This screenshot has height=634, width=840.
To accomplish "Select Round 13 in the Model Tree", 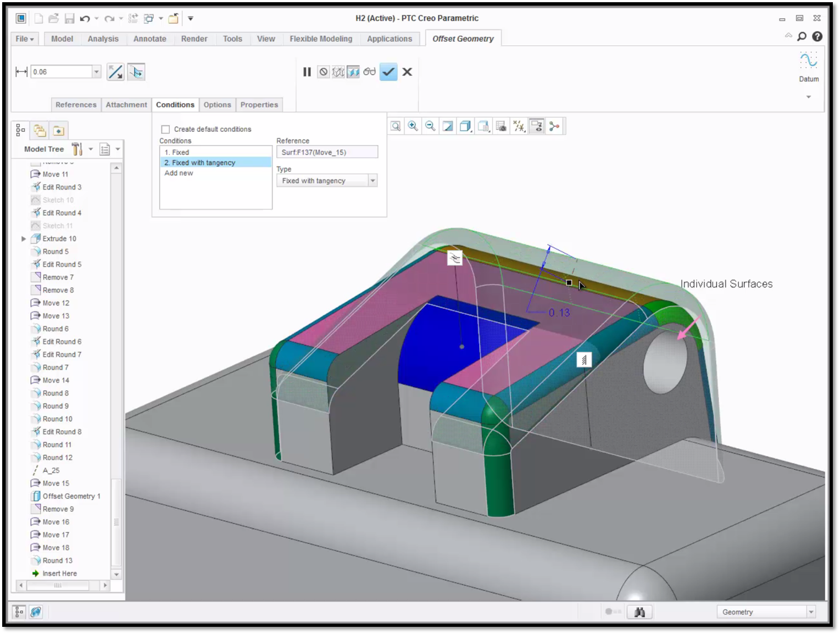I will click(52, 561).
